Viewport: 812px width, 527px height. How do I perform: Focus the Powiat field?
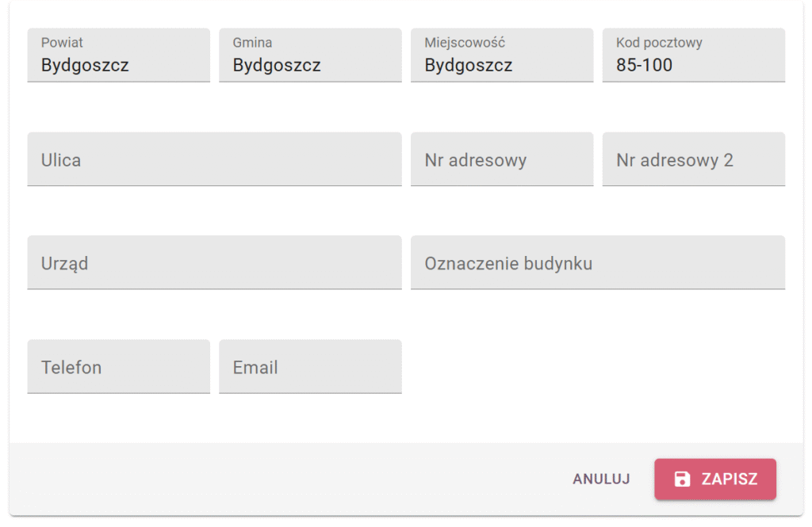tap(119, 55)
